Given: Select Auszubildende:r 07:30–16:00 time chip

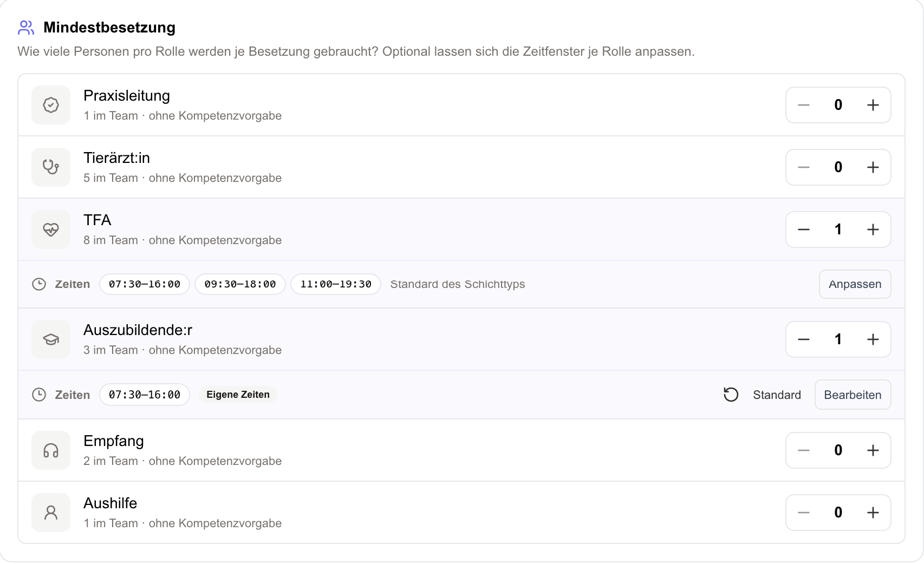Looking at the screenshot, I should pos(145,395).
